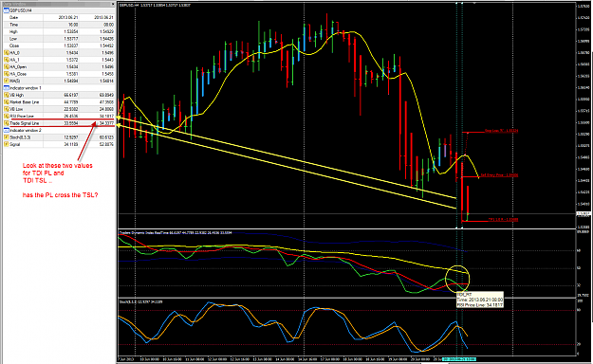Select the Time row label
This screenshot has width=593, height=364.
13,25
